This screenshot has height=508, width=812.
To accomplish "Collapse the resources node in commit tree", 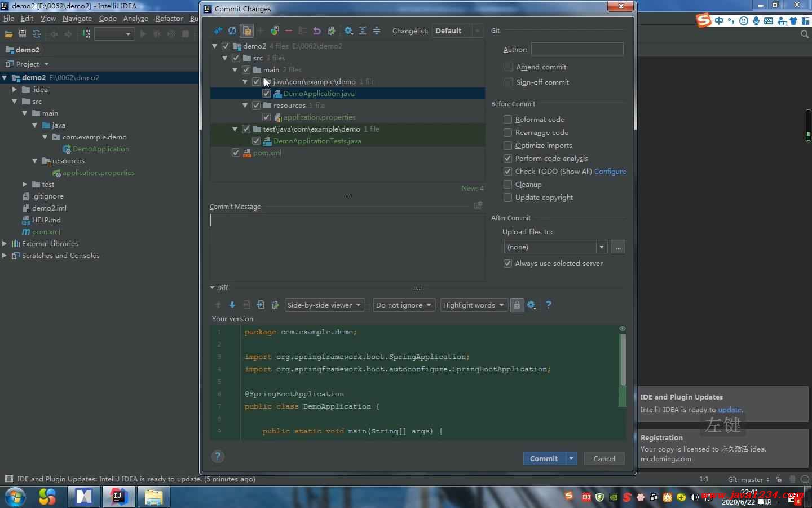I will click(245, 105).
